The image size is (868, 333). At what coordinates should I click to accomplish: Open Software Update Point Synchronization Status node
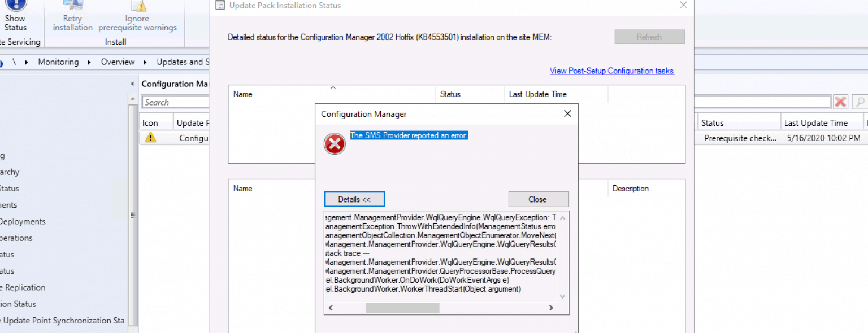click(x=62, y=320)
